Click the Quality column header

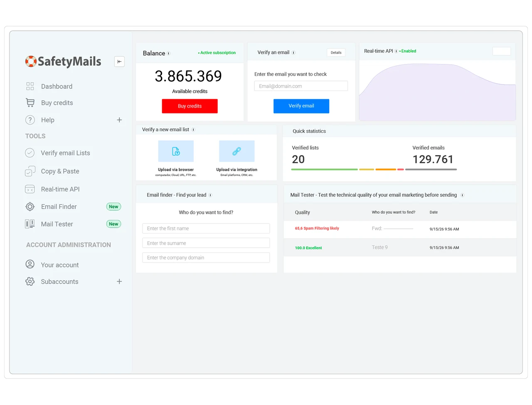303,212
